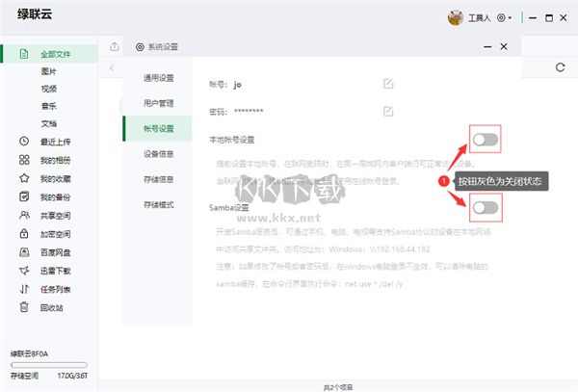Screen dimensions: 578x392
Task: Select 文档 category
Action: tap(49, 123)
